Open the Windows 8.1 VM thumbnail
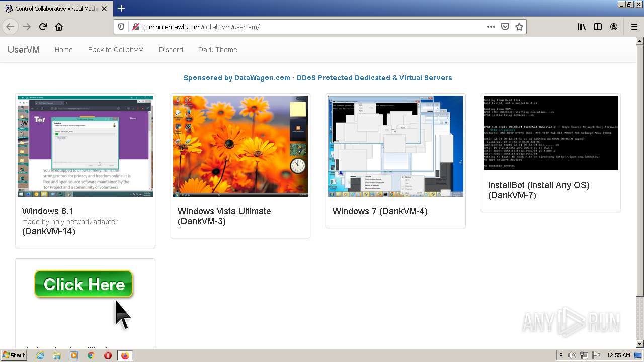The width and height of the screenshot is (644, 362). (85, 146)
